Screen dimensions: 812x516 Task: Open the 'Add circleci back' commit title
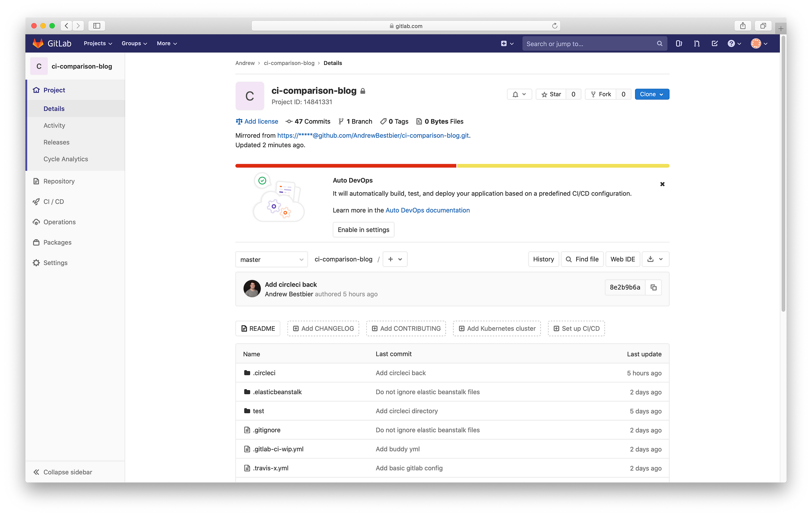pyautogui.click(x=291, y=285)
